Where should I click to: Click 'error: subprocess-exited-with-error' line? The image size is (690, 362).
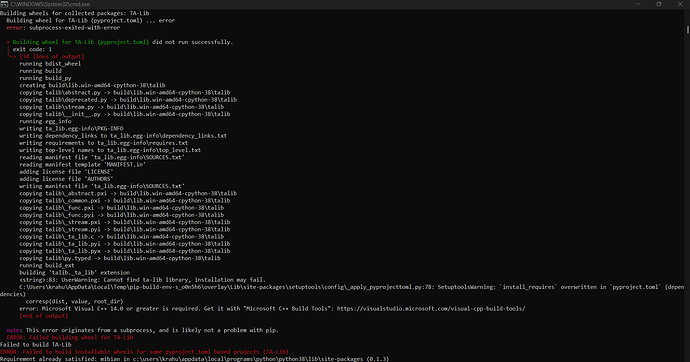coord(63,28)
